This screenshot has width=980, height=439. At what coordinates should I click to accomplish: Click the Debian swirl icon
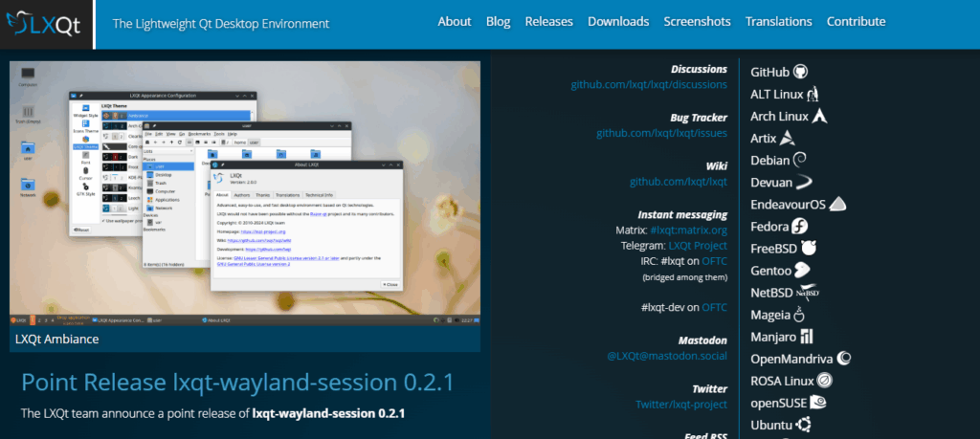tap(799, 160)
